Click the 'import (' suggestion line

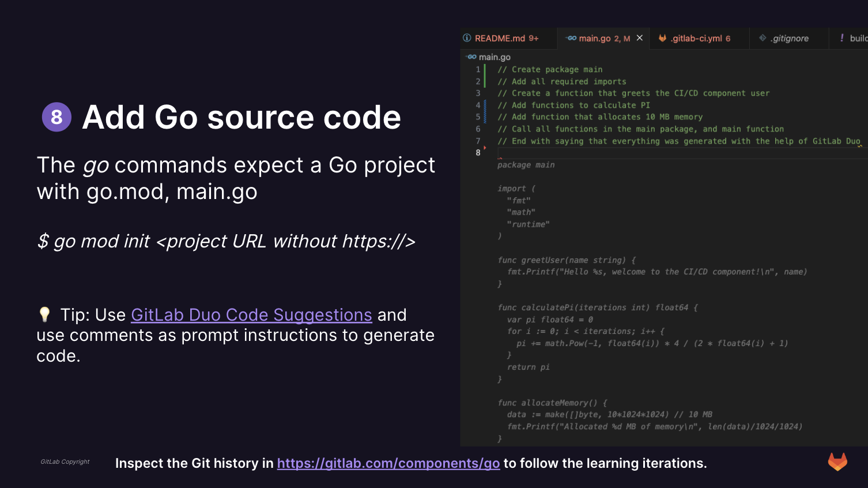tap(516, 189)
